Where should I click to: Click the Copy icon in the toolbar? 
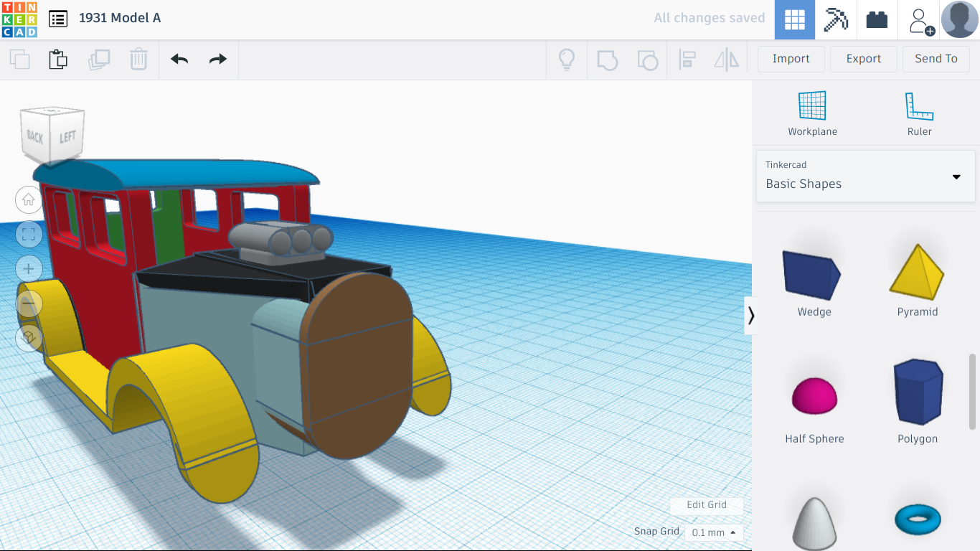tap(19, 60)
